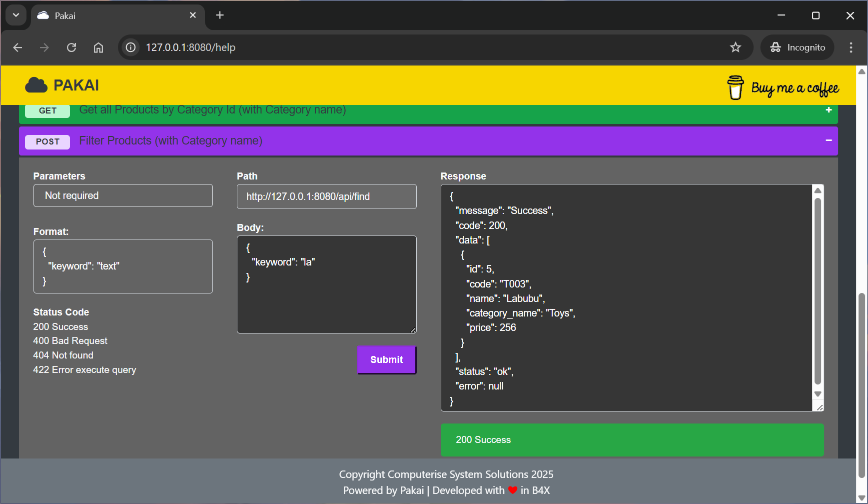Image resolution: width=868 pixels, height=504 pixels.
Task: Click the Status Code heading
Action: pos(61,312)
